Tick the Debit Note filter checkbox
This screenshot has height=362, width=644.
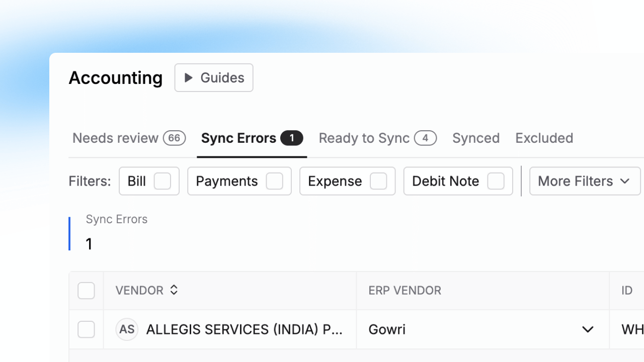pyautogui.click(x=496, y=181)
